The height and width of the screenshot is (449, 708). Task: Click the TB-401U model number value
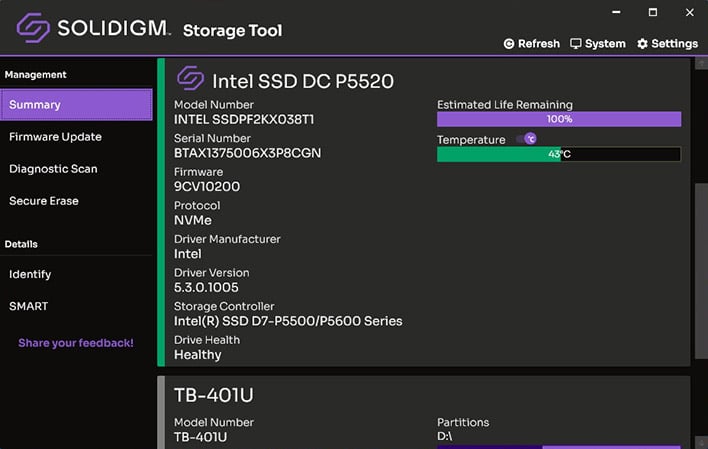pos(200,437)
